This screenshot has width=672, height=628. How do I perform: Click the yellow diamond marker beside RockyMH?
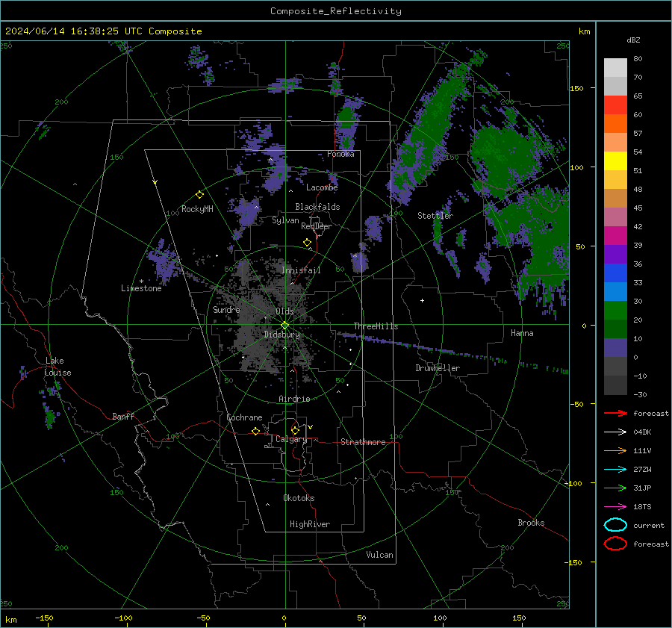click(x=199, y=195)
